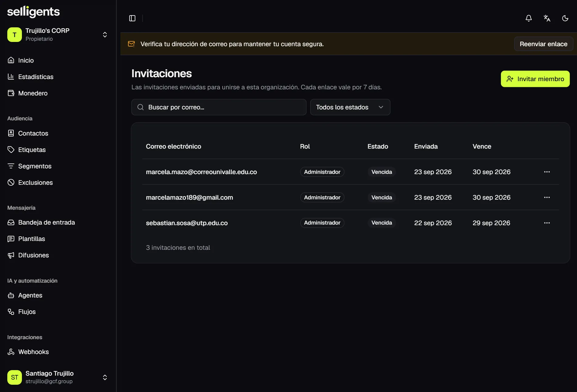
Task: Click the ST user avatar
Action: pos(15,377)
